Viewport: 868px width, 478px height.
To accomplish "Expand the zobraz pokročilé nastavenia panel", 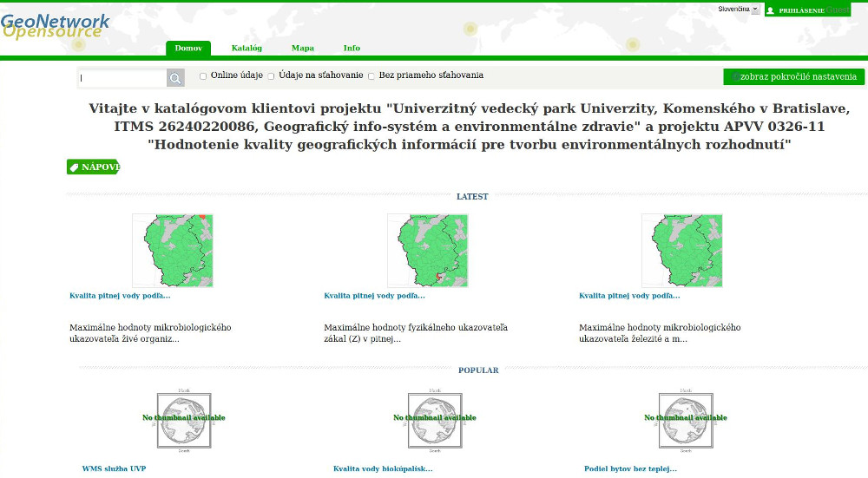I will click(793, 77).
